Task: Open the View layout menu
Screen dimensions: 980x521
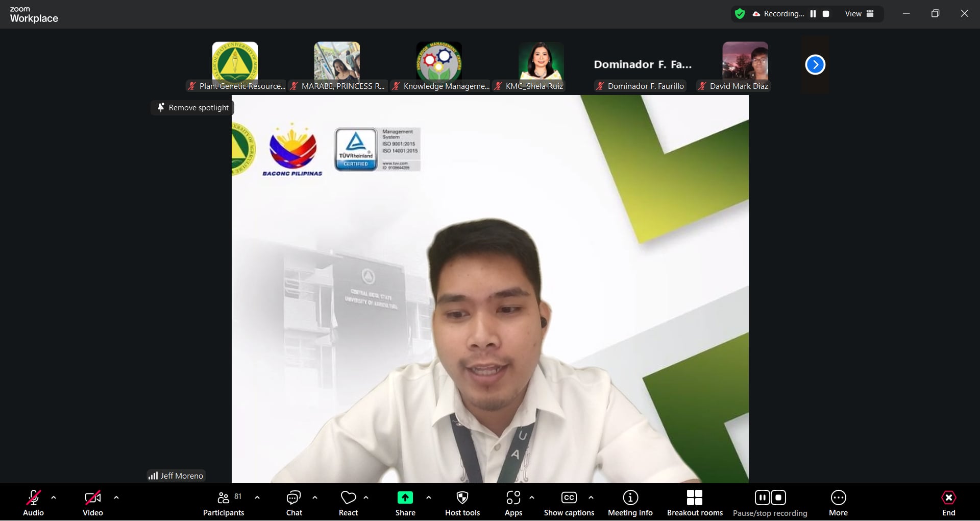Action: click(x=859, y=14)
